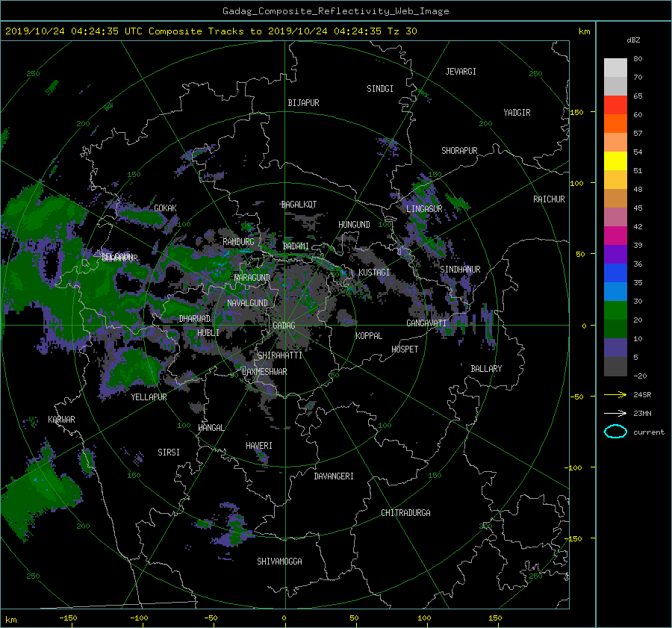This screenshot has height=628, width=672.
Task: Click the DHARWAD city label
Action: (195, 319)
